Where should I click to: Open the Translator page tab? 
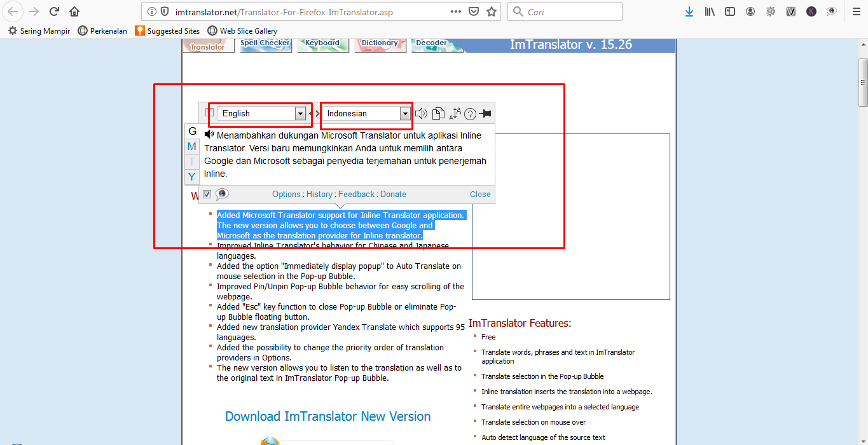coord(208,45)
